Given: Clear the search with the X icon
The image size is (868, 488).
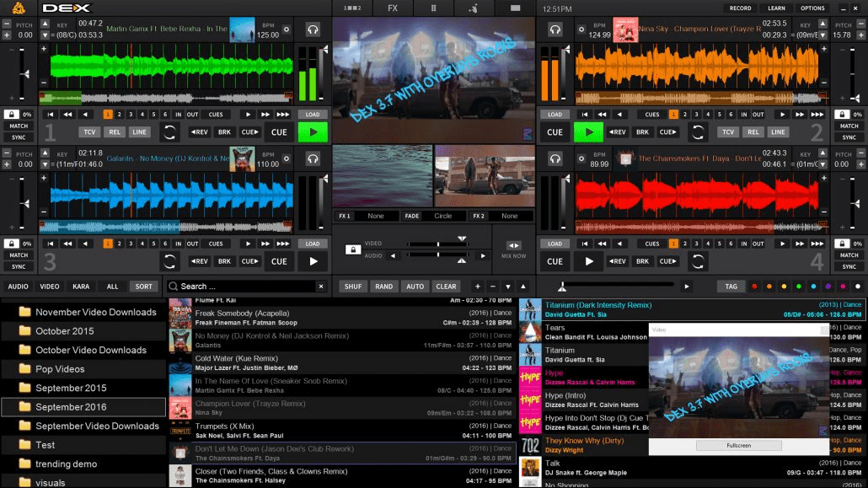Looking at the screenshot, I should [x=320, y=287].
